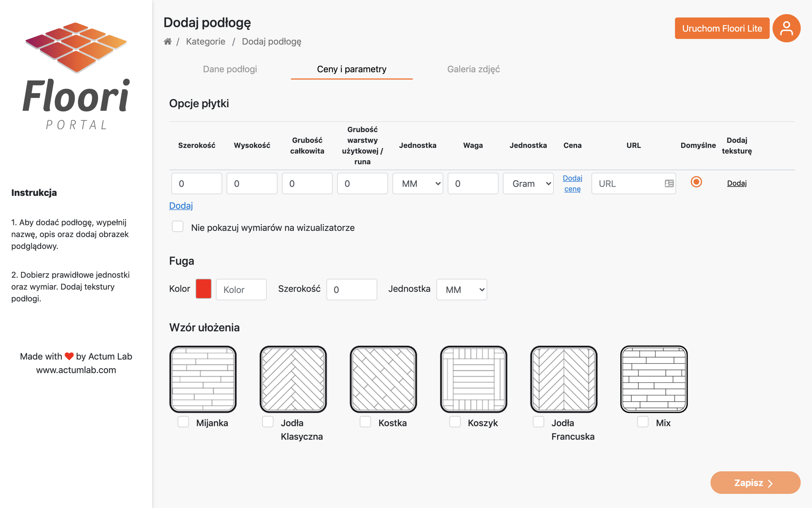Check the Jodła Francuska checkbox

pyautogui.click(x=539, y=422)
